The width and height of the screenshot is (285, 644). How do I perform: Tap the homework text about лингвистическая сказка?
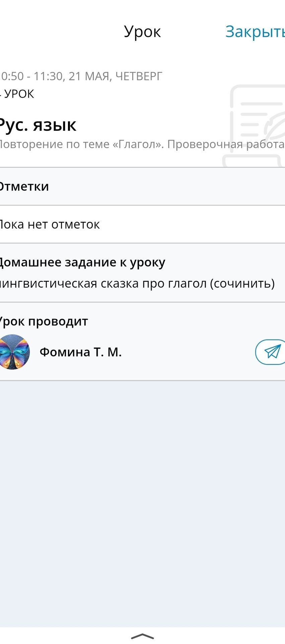(x=137, y=284)
